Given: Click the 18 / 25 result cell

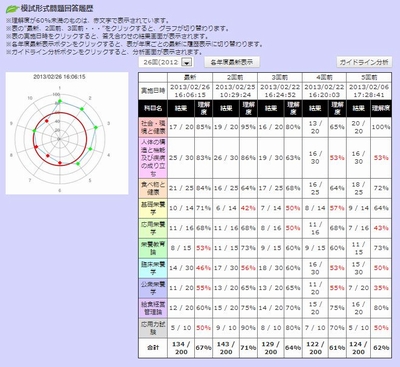Looking at the screenshot, I should click(x=358, y=188).
